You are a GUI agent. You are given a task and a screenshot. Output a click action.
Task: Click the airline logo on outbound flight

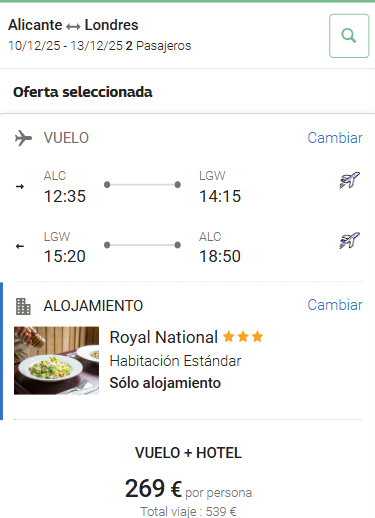coord(350,180)
